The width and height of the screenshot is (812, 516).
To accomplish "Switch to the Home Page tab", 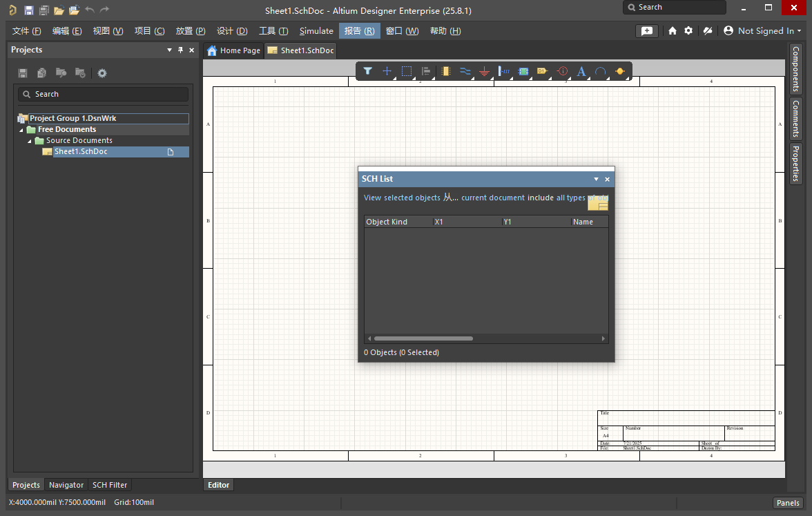I will click(233, 50).
